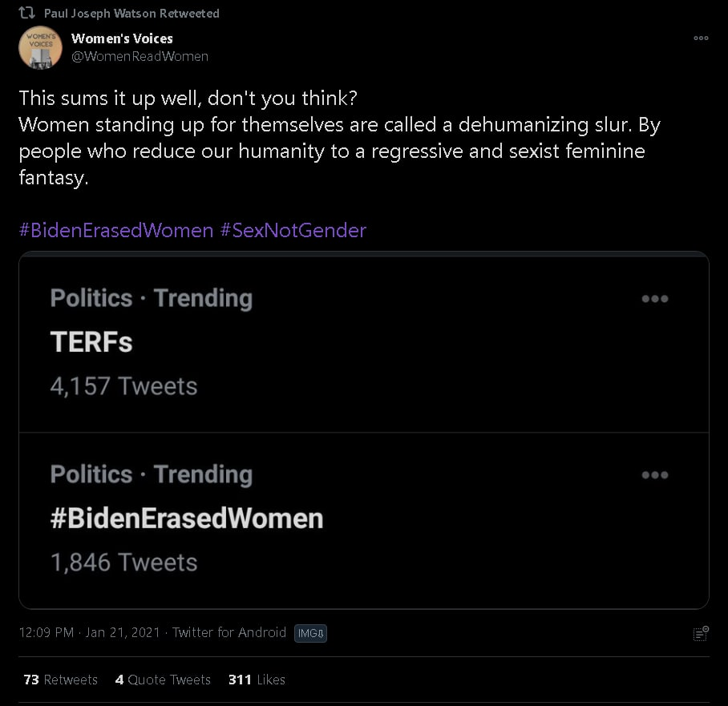Select the #BidenErasedWomen trending topic title
This screenshot has height=706, width=728.
point(187,518)
